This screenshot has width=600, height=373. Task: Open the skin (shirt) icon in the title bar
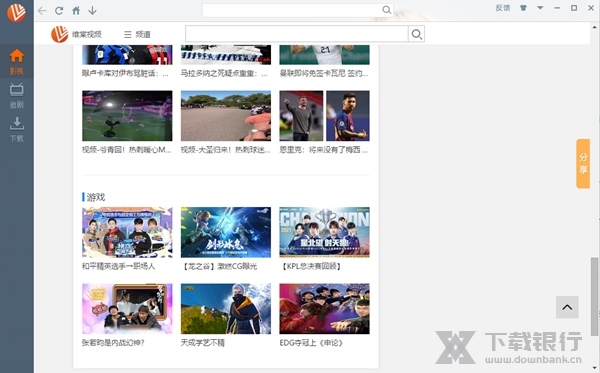tap(523, 8)
